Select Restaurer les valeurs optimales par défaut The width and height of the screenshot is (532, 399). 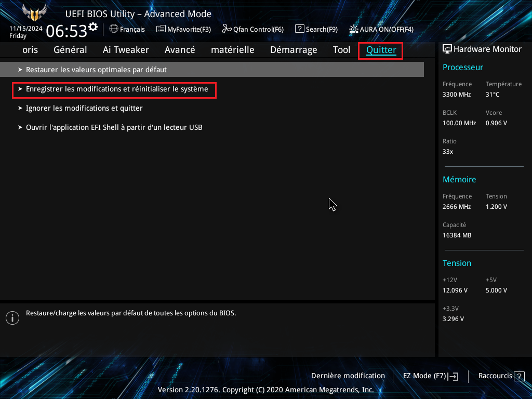pyautogui.click(x=212, y=70)
